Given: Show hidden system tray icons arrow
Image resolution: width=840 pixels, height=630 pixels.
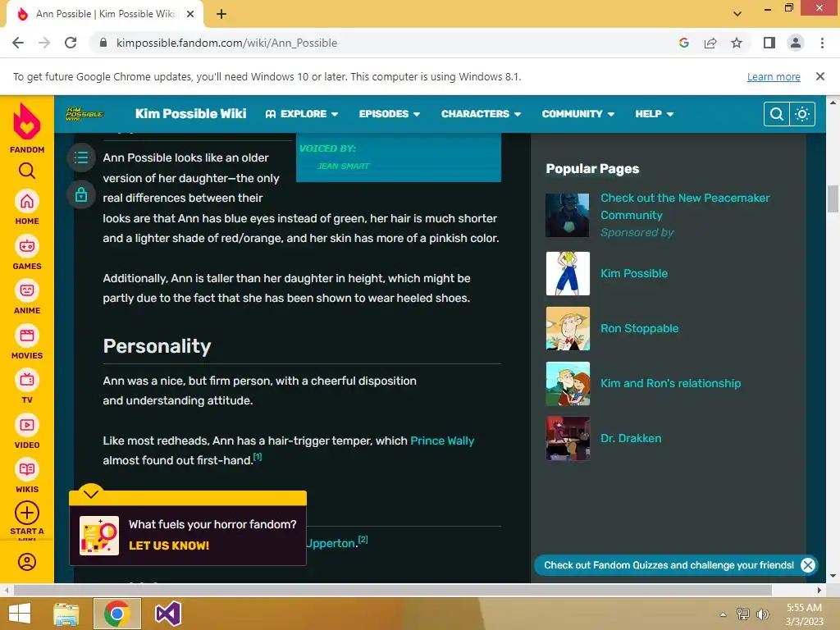Looking at the screenshot, I should pyautogui.click(x=723, y=614).
